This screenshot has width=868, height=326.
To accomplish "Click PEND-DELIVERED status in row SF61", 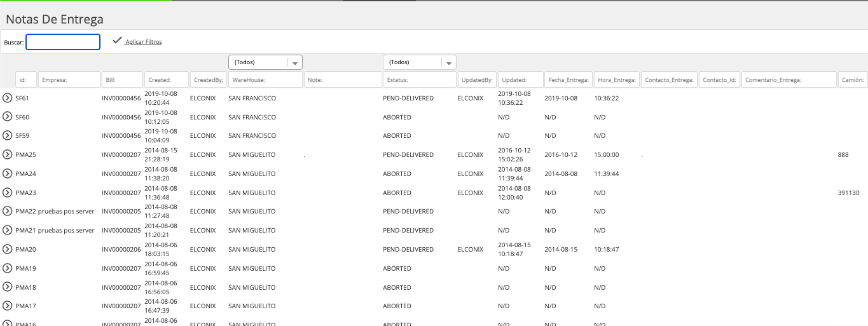I will coord(408,98).
